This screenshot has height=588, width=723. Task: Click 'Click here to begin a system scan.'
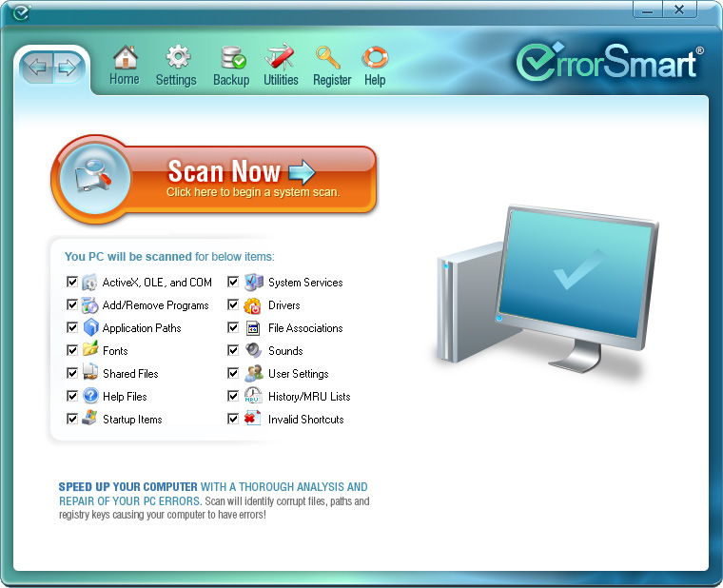[253, 192]
